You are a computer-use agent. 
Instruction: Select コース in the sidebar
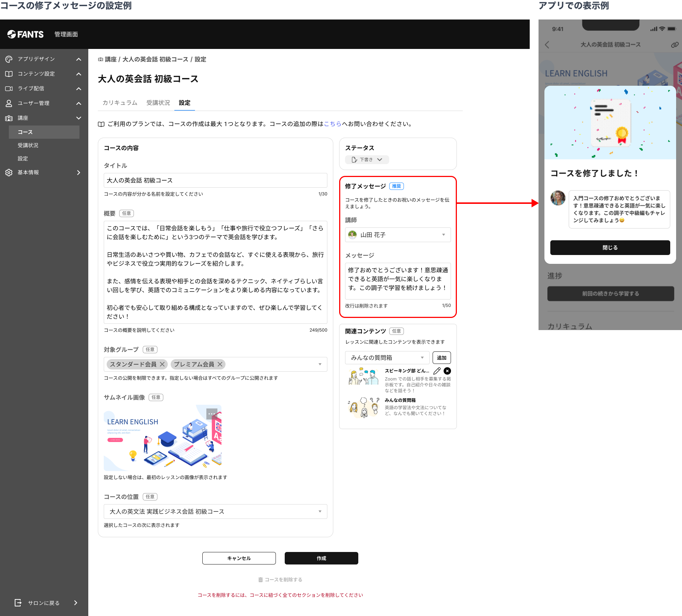(x=44, y=132)
